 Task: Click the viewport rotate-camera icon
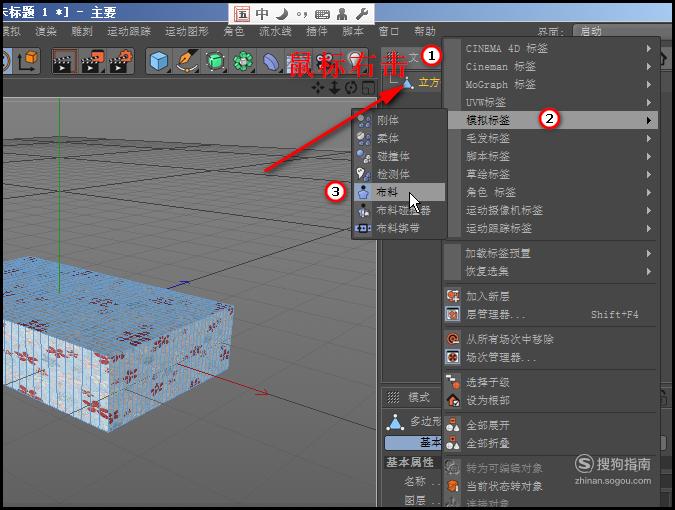tap(351, 87)
